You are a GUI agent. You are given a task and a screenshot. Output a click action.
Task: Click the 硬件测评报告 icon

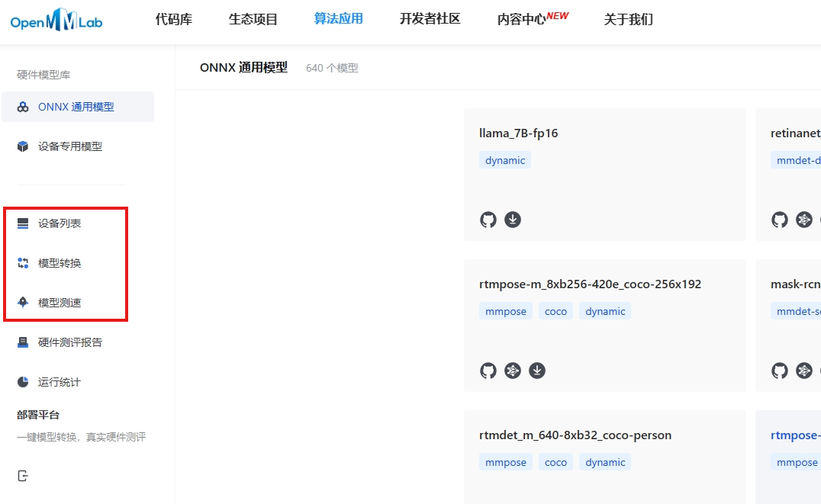(23, 342)
